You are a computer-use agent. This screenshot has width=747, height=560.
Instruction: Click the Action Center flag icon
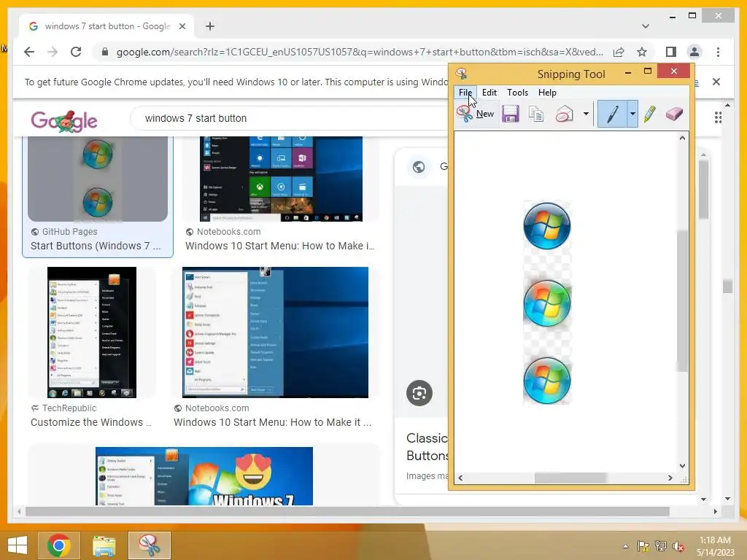pos(643,546)
